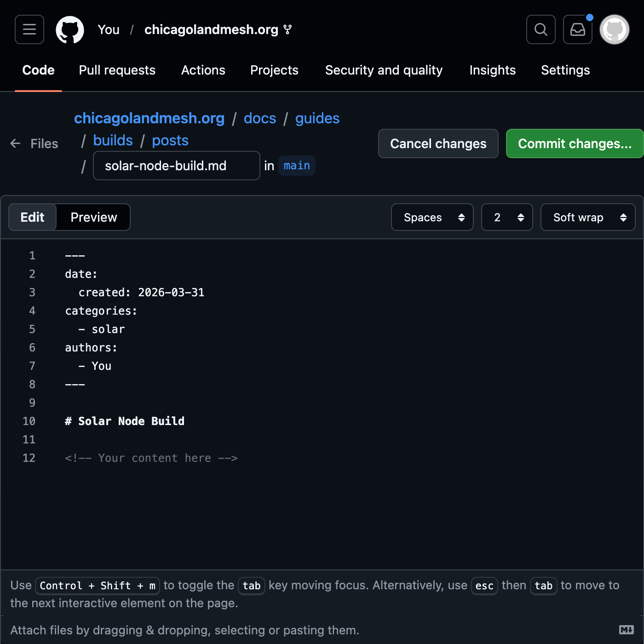Click the Markdown icon in the footer
Image resolution: width=644 pixels, height=644 pixels.
click(626, 630)
